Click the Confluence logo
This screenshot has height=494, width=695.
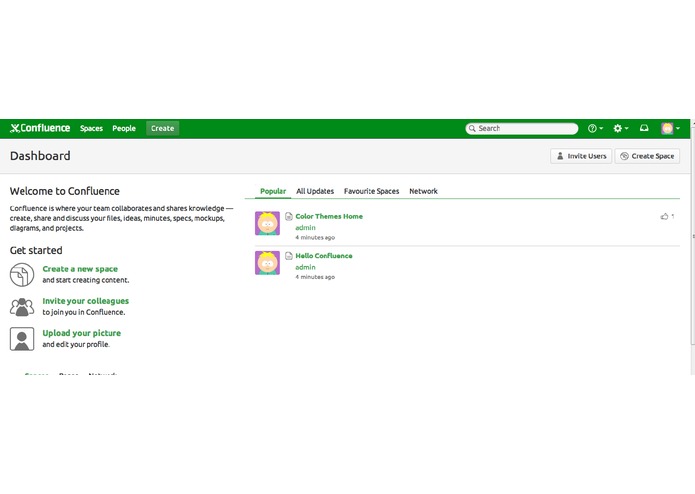(40, 128)
